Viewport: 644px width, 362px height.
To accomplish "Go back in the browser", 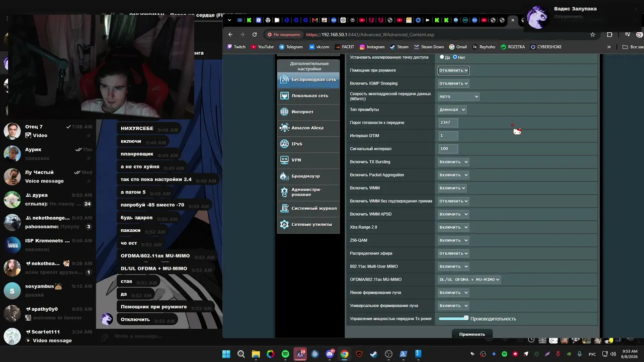I will pyautogui.click(x=230, y=34).
